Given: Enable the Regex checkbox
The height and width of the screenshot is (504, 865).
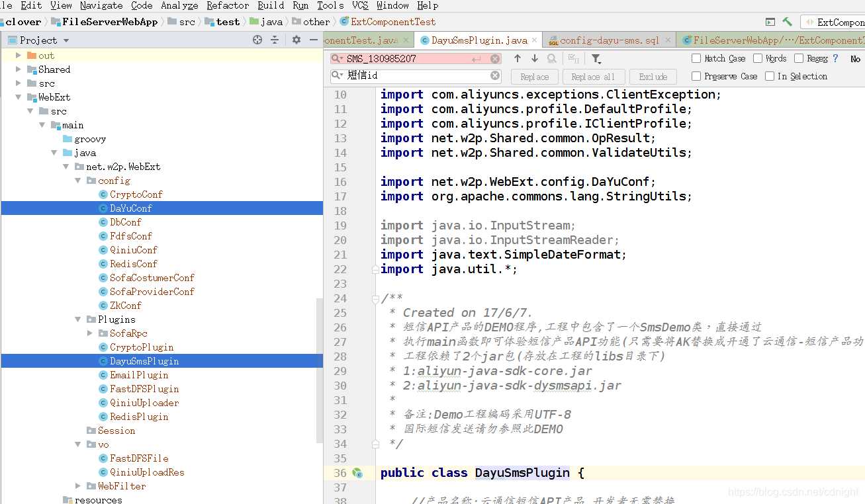Looking at the screenshot, I should tap(799, 58).
